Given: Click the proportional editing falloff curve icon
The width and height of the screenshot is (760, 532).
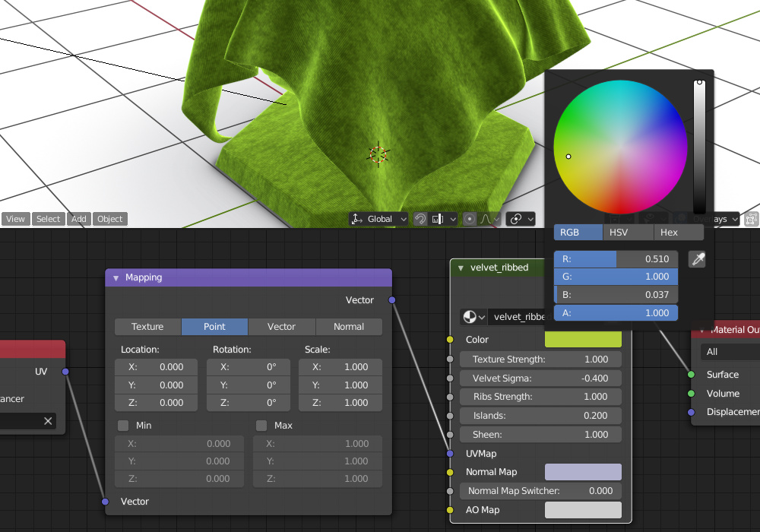Looking at the screenshot, I should point(486,219).
